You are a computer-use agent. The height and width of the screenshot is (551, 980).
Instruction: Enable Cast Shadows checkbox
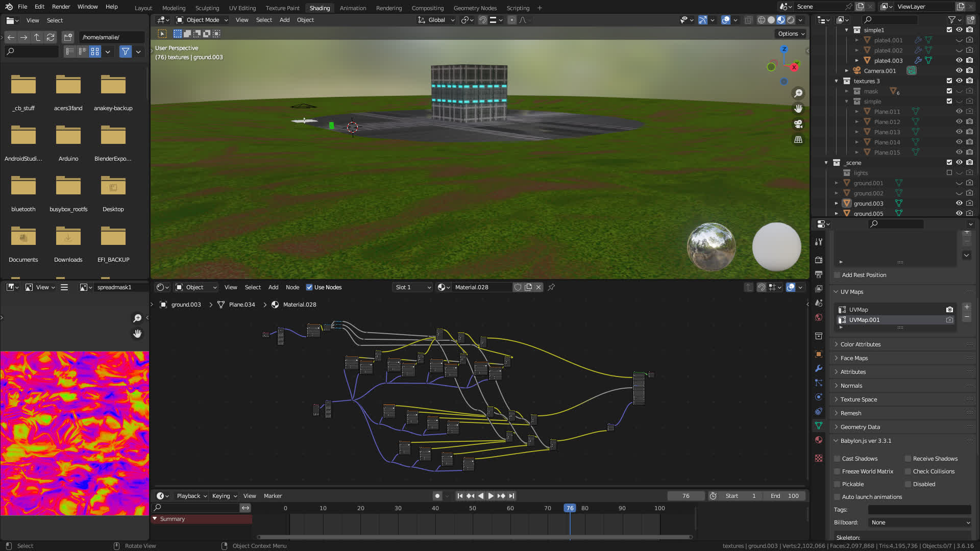click(x=837, y=459)
